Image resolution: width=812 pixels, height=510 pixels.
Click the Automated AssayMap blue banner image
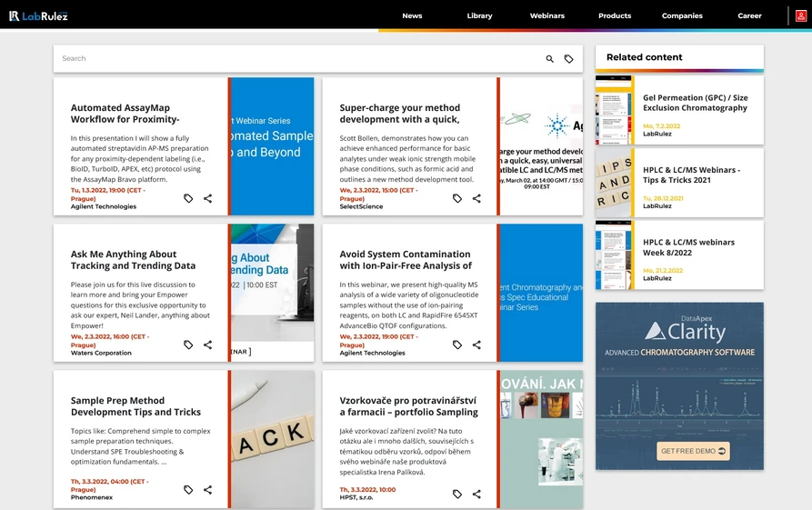(x=273, y=146)
